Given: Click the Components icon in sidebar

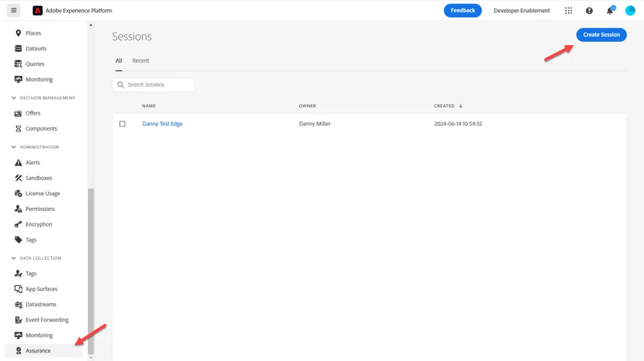Looking at the screenshot, I should point(18,129).
